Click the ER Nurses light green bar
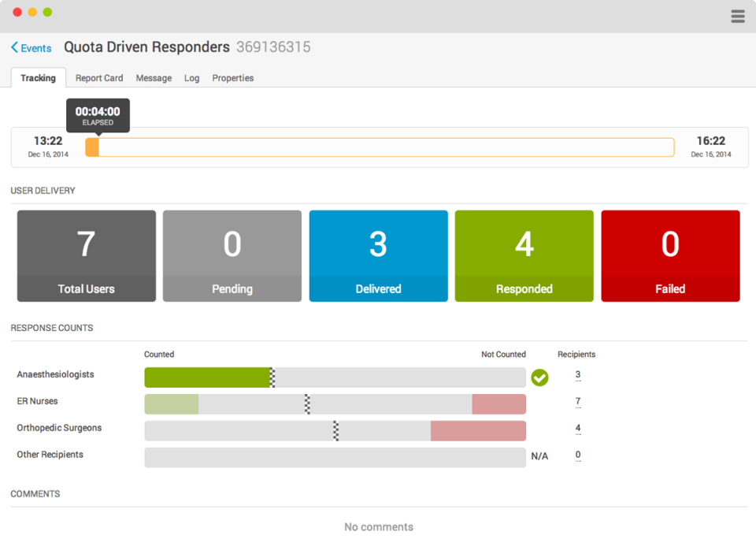The width and height of the screenshot is (756, 539). (171, 404)
